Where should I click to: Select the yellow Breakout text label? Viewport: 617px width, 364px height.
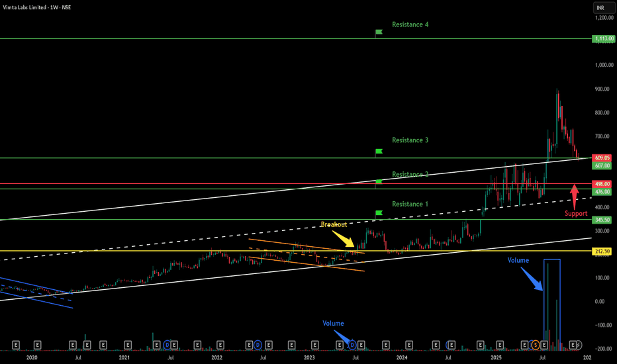334,224
